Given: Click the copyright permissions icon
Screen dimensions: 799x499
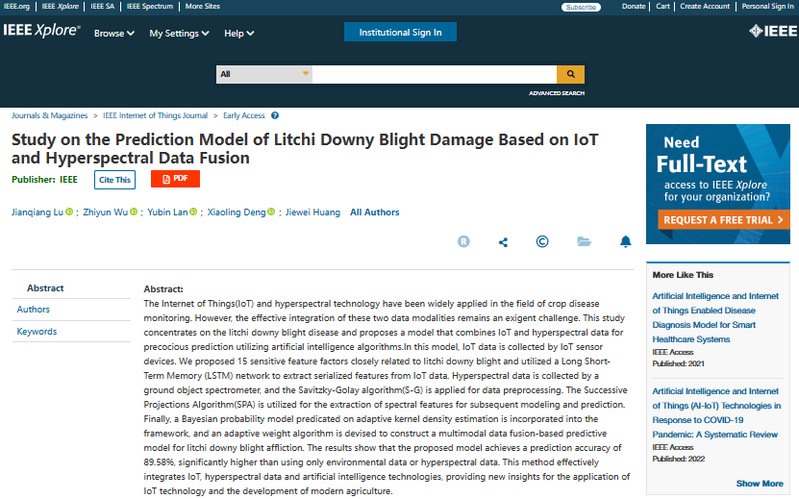Looking at the screenshot, I should [x=542, y=241].
